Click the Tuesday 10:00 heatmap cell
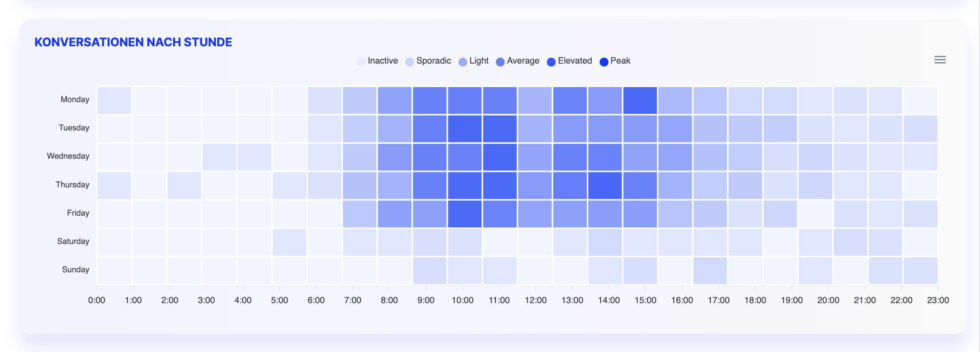This screenshot has width=980, height=352. 465,129
